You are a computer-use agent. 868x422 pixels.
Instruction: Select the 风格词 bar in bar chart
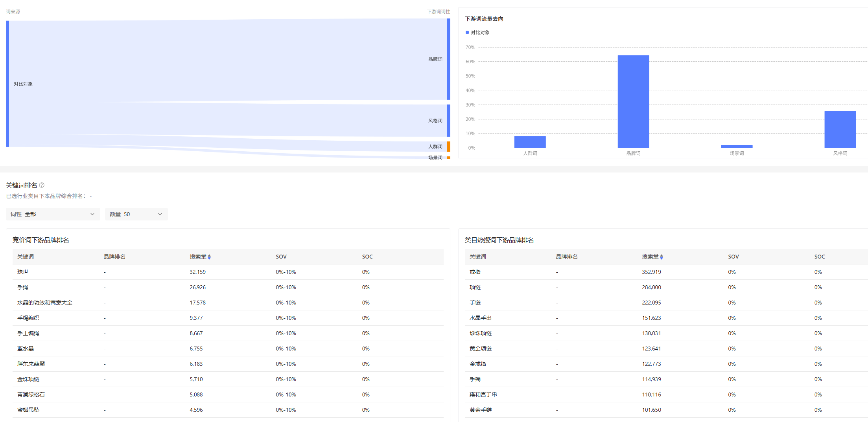(840, 129)
